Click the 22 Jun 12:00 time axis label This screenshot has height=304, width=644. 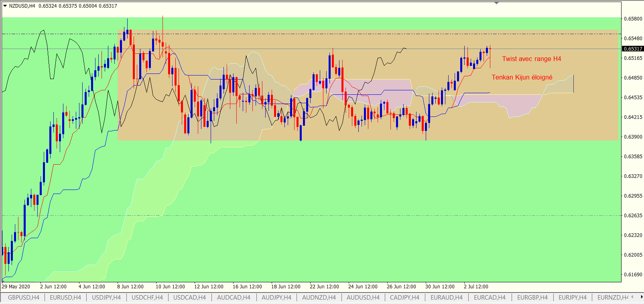[324, 287]
